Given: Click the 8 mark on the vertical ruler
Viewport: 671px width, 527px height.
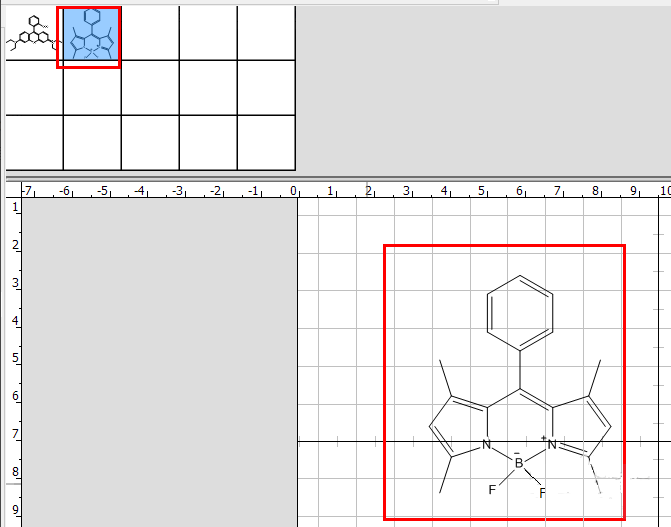Looking at the screenshot, I should click(x=15, y=472).
